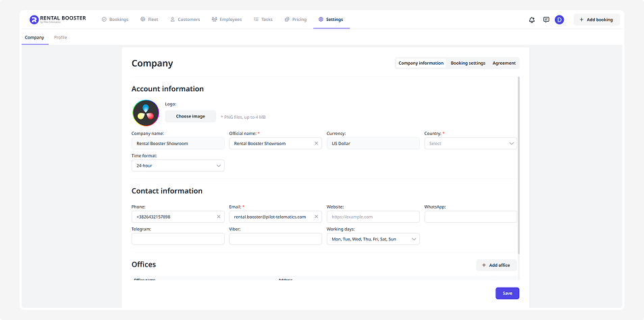Viewport: 644px width, 320px height.
Task: Open the Booking settings tab
Action: tap(468, 63)
